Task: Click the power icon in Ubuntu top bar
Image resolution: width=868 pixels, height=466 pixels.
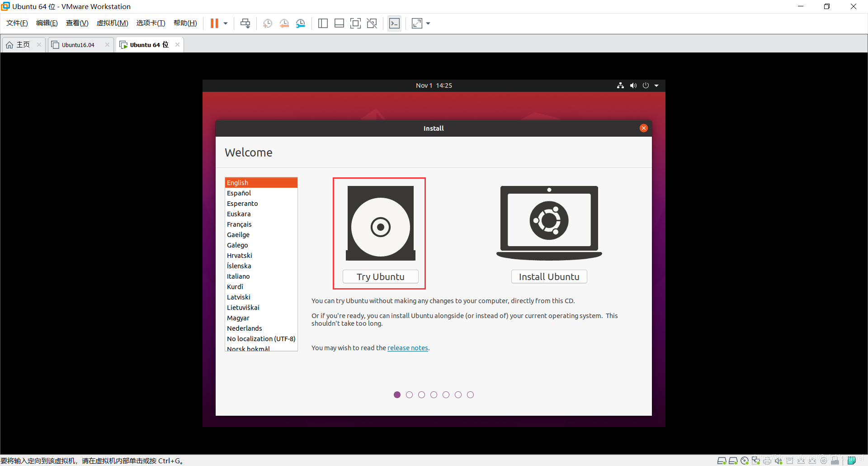Action: click(x=646, y=86)
